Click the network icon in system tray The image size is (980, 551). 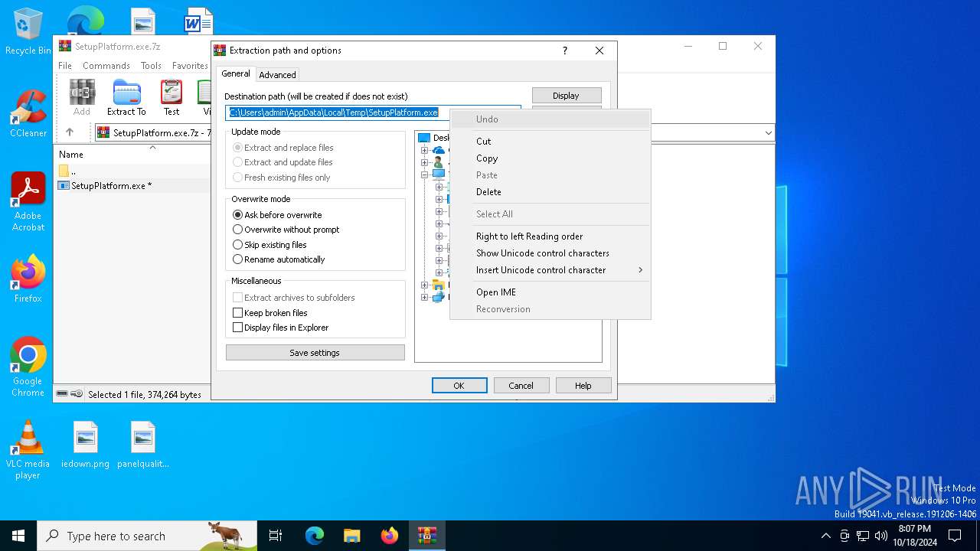click(863, 536)
